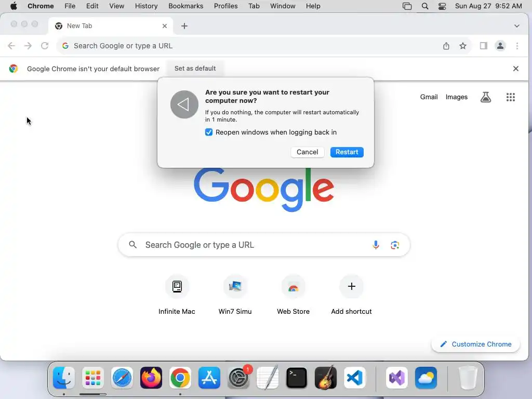Open Control Center in menu bar
Image resolution: width=532 pixels, height=399 pixels.
tap(442, 6)
